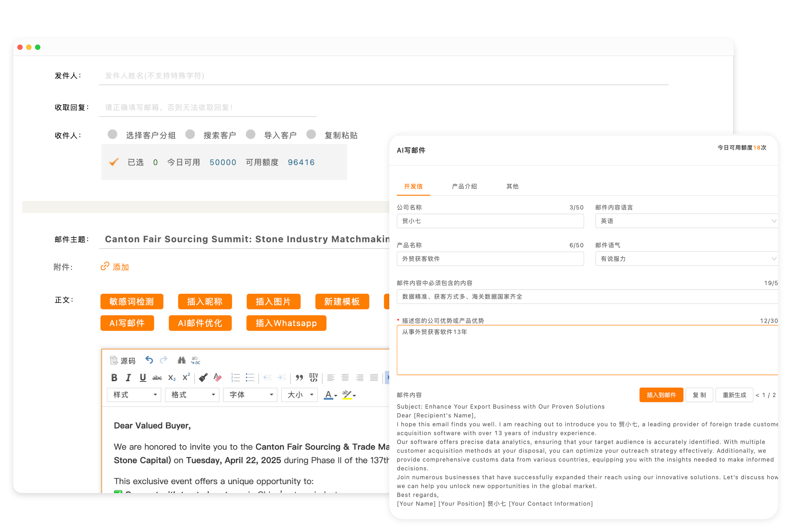Decrease the paragraph indent
This screenshot has width=798, height=532.
(267, 378)
